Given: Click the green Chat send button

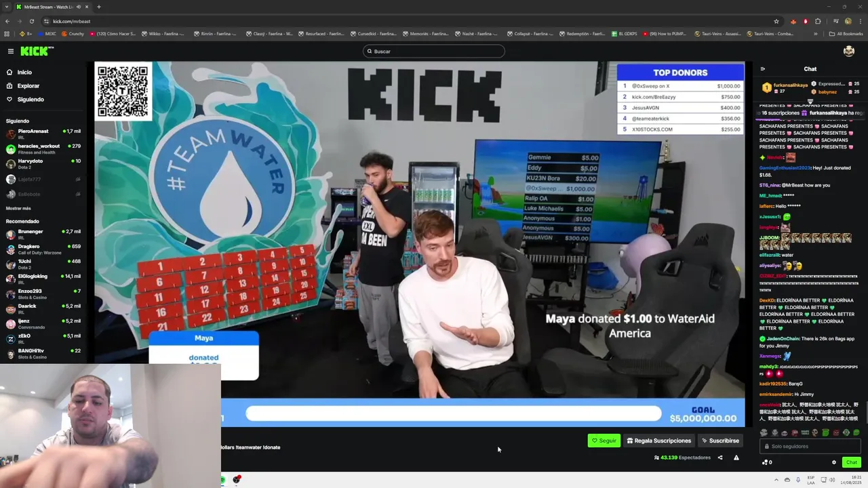Looking at the screenshot, I should (852, 462).
